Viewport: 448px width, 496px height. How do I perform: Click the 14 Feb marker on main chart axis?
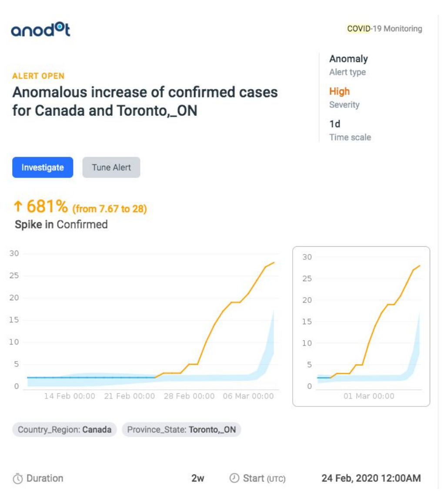[x=70, y=396]
